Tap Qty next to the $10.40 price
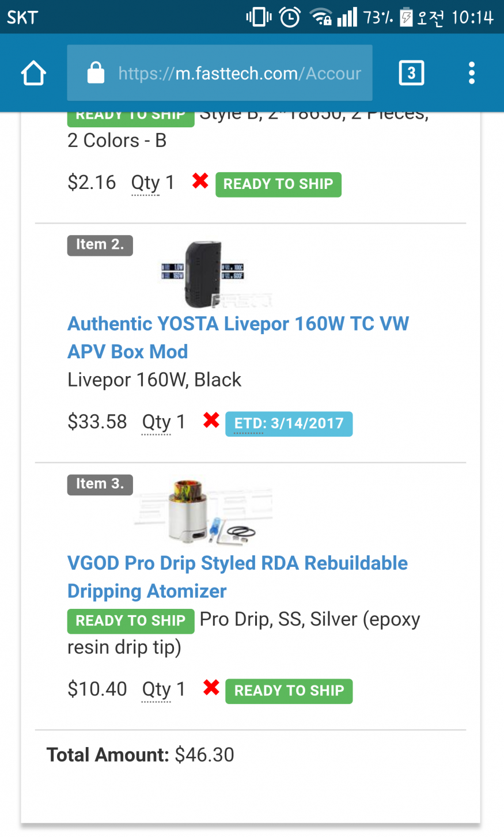The width and height of the screenshot is (504, 837). [x=157, y=689]
